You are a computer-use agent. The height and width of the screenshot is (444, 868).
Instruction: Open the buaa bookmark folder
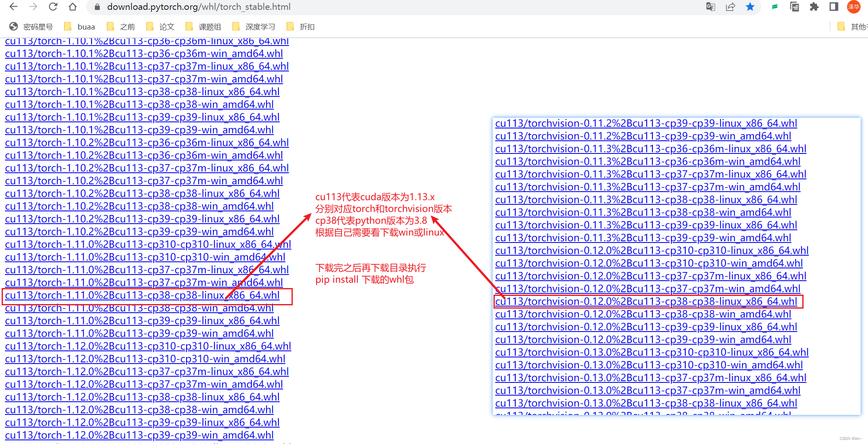pyautogui.click(x=80, y=27)
